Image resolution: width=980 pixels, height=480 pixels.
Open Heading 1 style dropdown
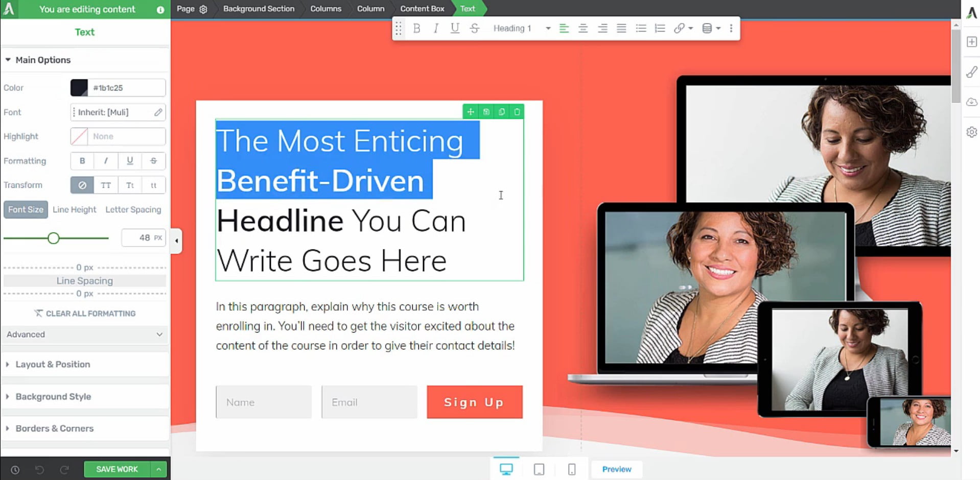pyautogui.click(x=522, y=28)
